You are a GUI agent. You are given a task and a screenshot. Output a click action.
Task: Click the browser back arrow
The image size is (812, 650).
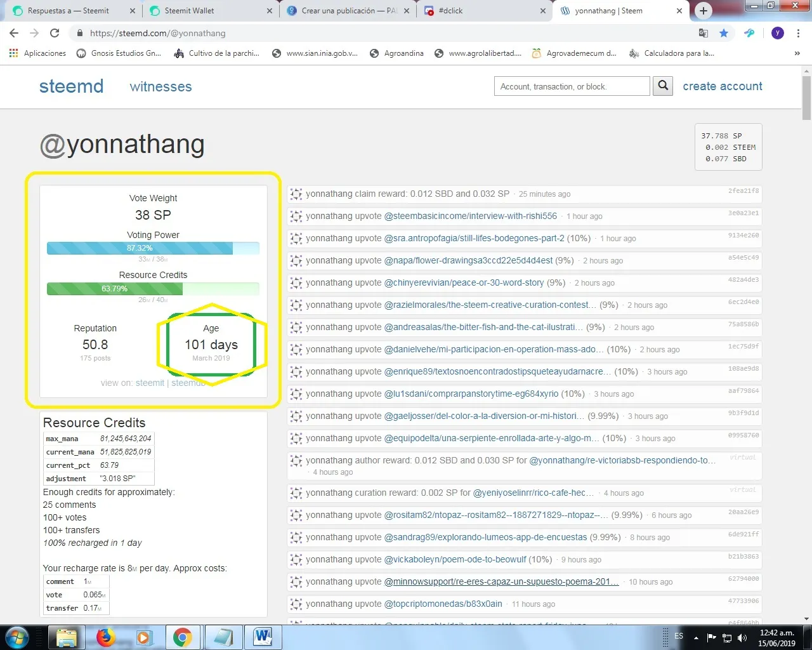pyautogui.click(x=14, y=33)
